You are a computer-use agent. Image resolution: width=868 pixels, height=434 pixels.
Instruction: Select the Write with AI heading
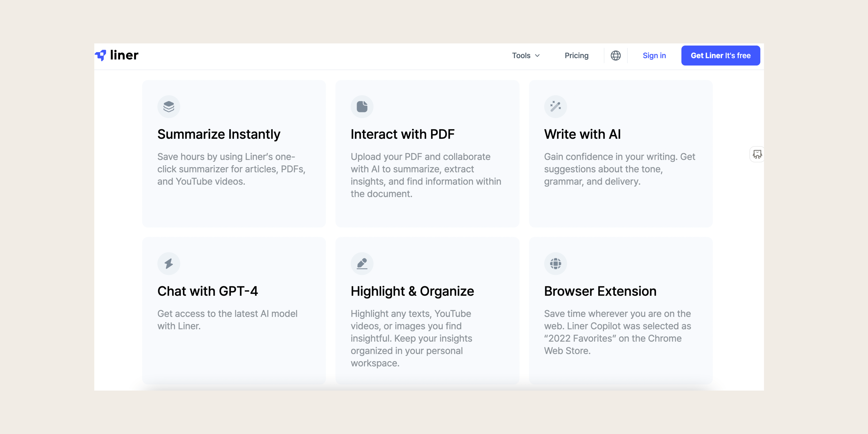(x=582, y=134)
